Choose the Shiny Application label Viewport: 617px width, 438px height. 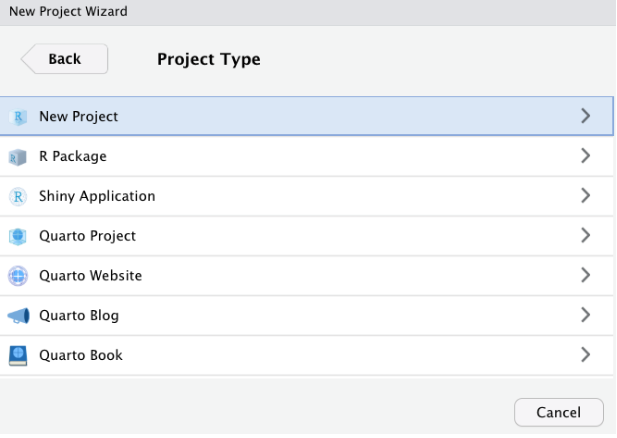[97, 196]
